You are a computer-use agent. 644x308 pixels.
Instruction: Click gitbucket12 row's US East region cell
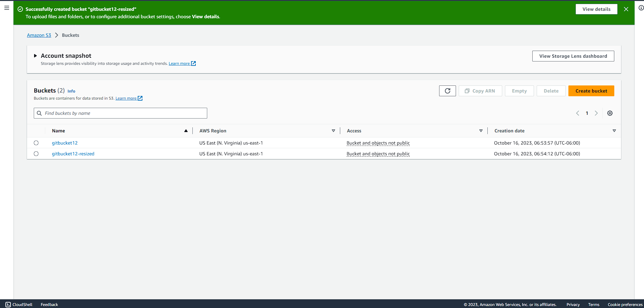point(231,143)
